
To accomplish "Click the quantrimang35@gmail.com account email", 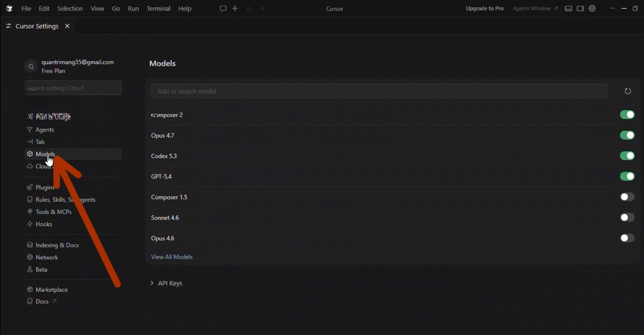I will click(x=78, y=62).
